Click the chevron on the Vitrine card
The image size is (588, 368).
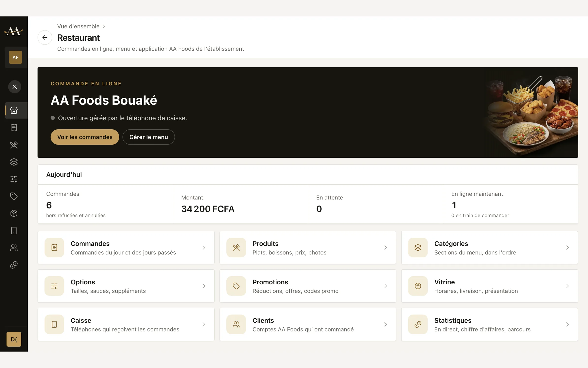(567, 286)
